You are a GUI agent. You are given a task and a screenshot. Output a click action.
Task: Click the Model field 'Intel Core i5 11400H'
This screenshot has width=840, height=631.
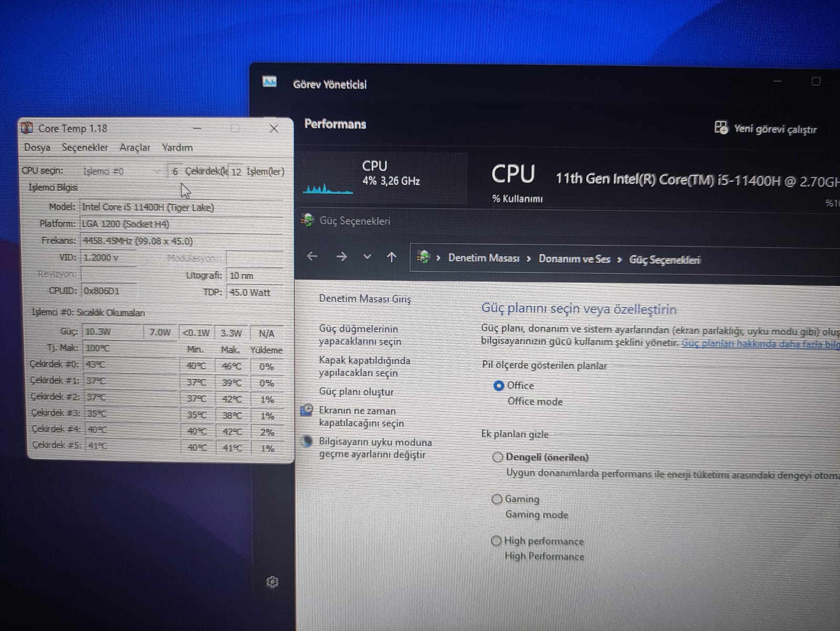pyautogui.click(x=182, y=208)
